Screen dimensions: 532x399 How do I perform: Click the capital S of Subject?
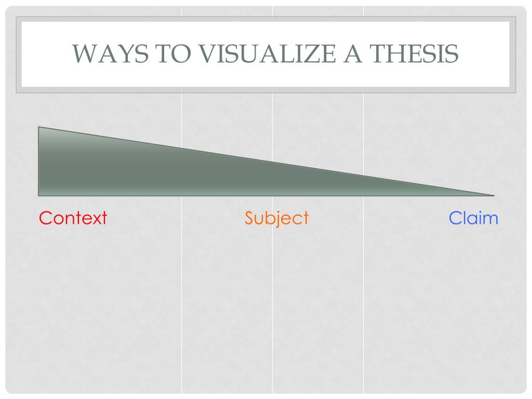tap(250, 218)
